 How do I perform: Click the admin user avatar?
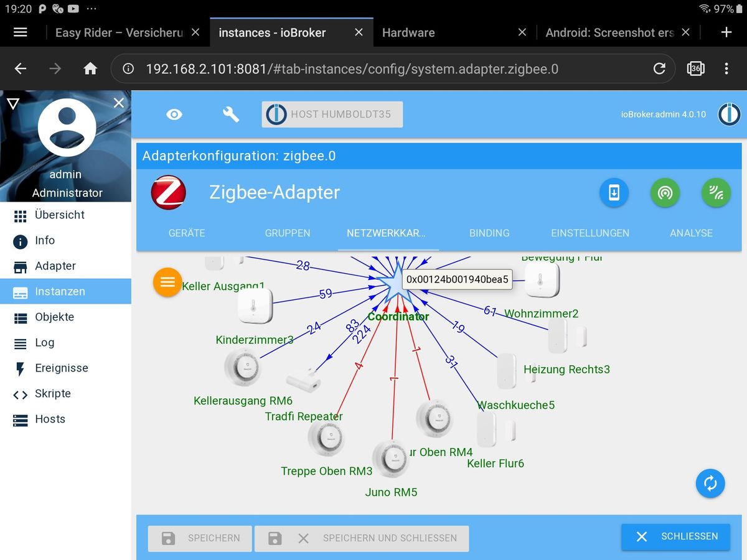pyautogui.click(x=67, y=128)
